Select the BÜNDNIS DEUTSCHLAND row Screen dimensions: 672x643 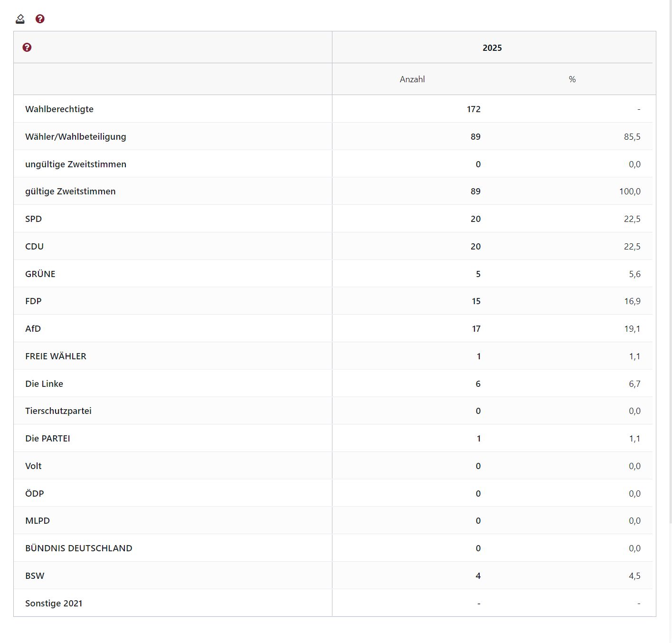79,548
